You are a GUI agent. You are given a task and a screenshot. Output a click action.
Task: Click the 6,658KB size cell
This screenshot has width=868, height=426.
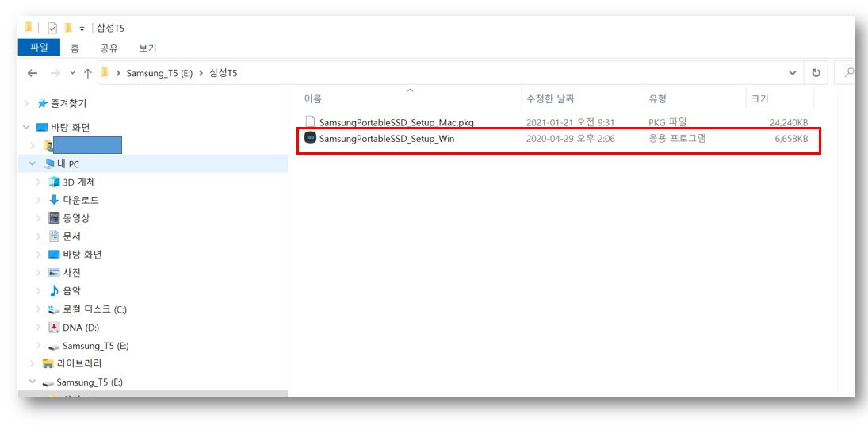791,139
